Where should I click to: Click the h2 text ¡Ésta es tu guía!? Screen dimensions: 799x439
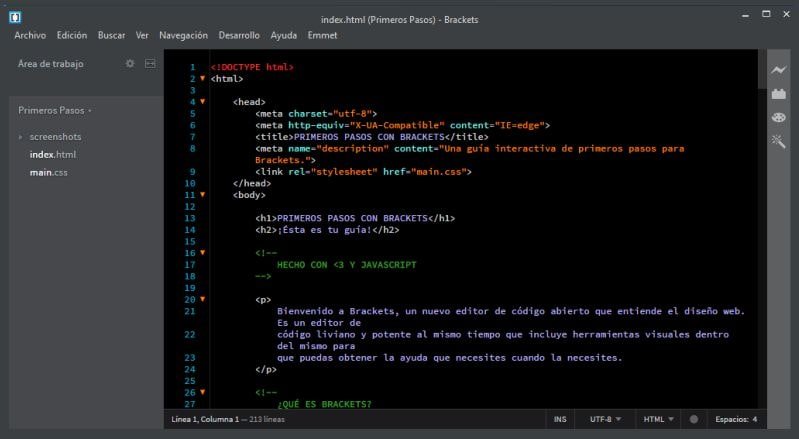(325, 230)
